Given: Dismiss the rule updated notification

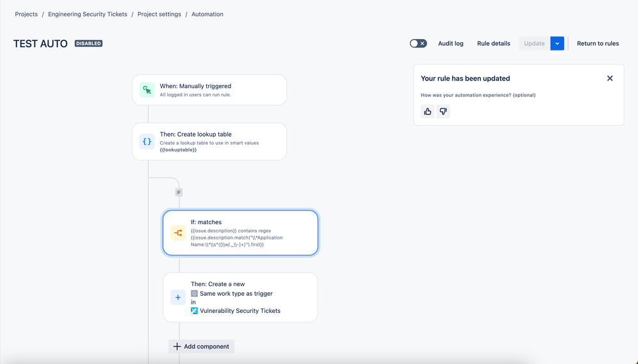Looking at the screenshot, I should click(609, 78).
